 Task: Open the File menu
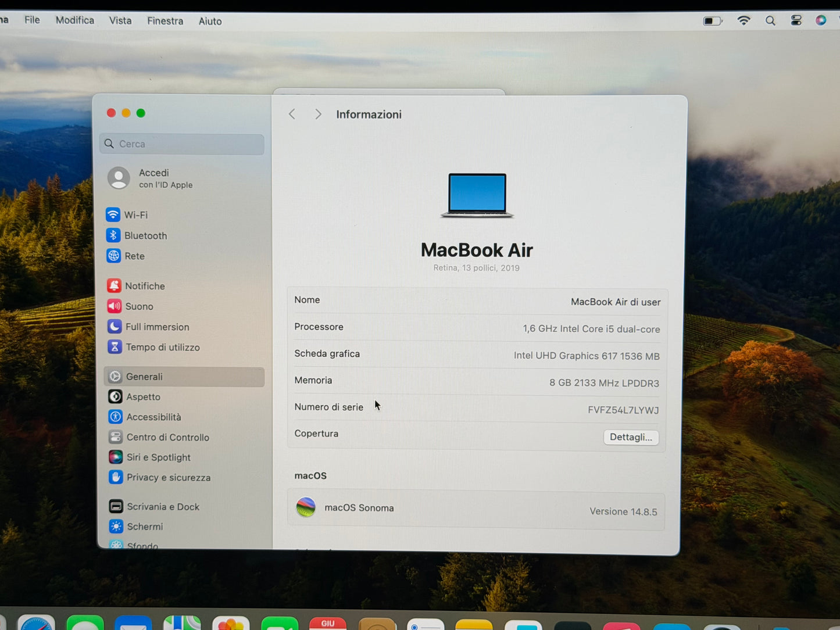pyautogui.click(x=32, y=20)
